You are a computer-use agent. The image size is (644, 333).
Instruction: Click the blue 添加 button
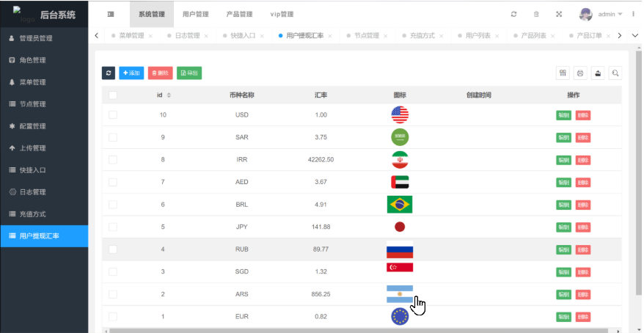pyautogui.click(x=131, y=73)
